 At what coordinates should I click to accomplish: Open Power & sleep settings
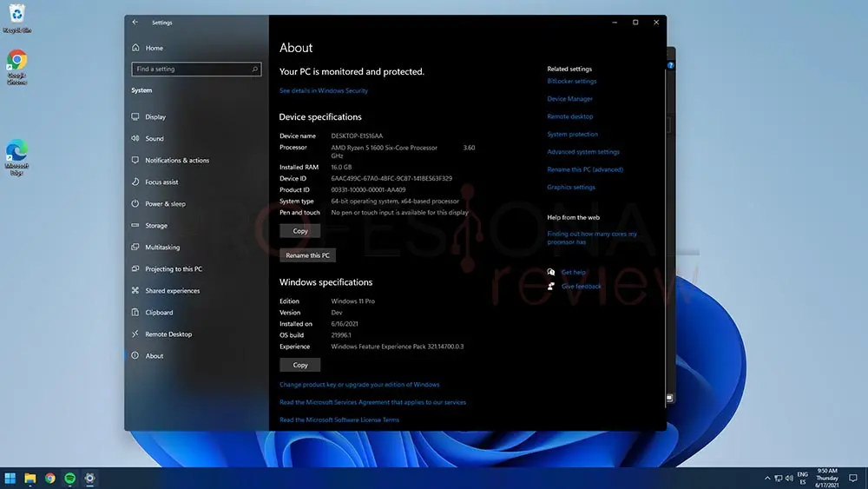[159, 204]
